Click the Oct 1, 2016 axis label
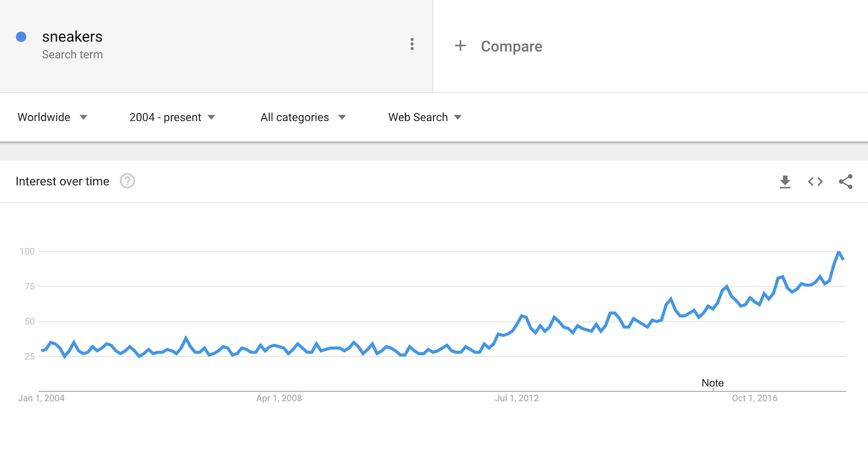Viewport: 868px width, 453px height. [x=754, y=398]
